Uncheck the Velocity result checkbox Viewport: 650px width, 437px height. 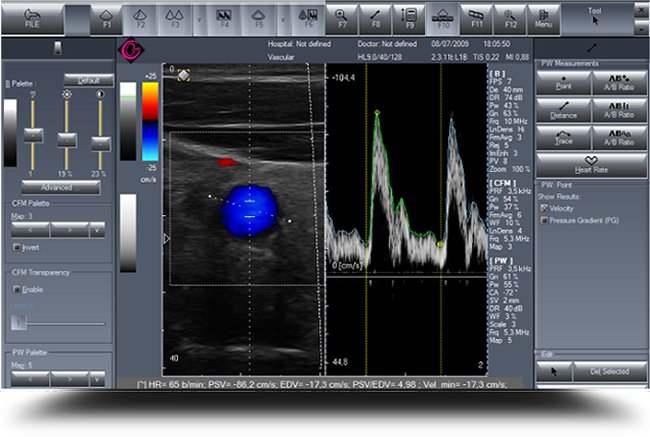point(545,207)
